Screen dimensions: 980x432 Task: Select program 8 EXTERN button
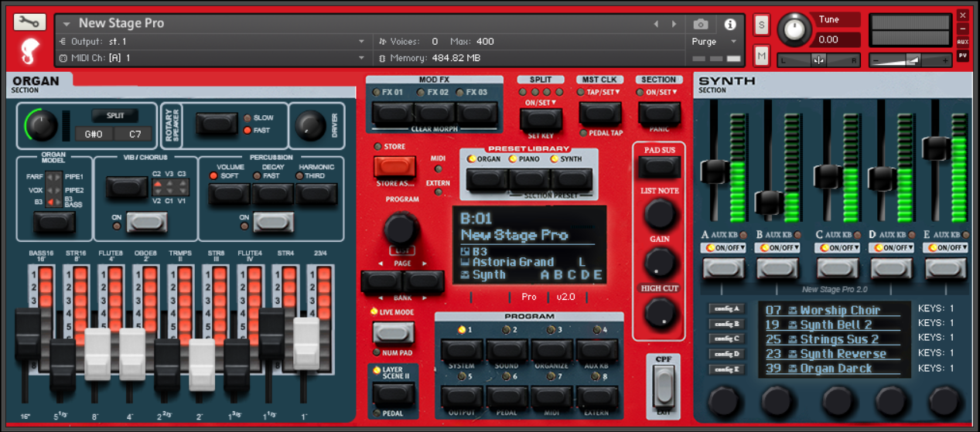[x=596, y=396]
